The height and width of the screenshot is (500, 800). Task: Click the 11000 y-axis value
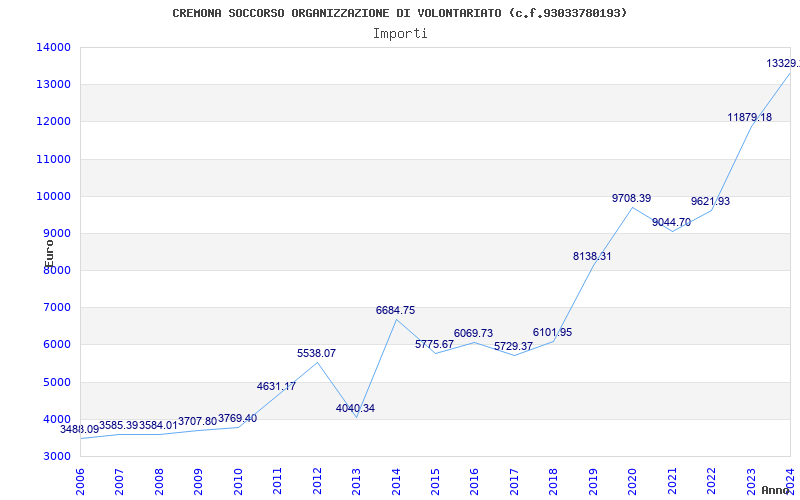(x=53, y=159)
